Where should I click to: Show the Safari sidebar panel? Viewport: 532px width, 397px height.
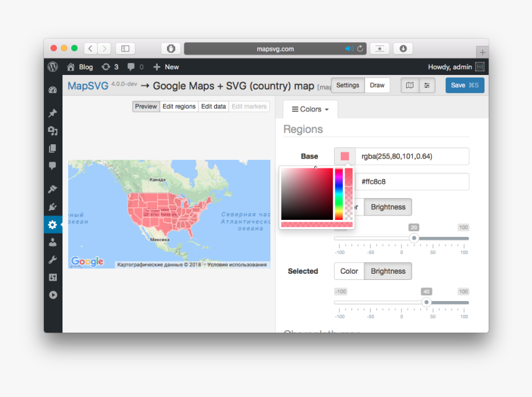click(125, 48)
